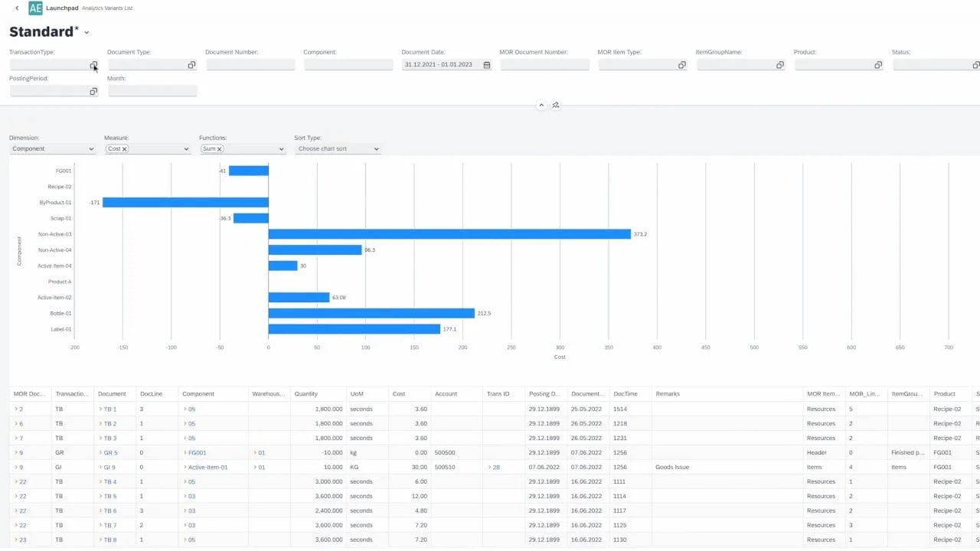Open value help for MOR Item Type filter
980x551 pixels.
[682, 65]
